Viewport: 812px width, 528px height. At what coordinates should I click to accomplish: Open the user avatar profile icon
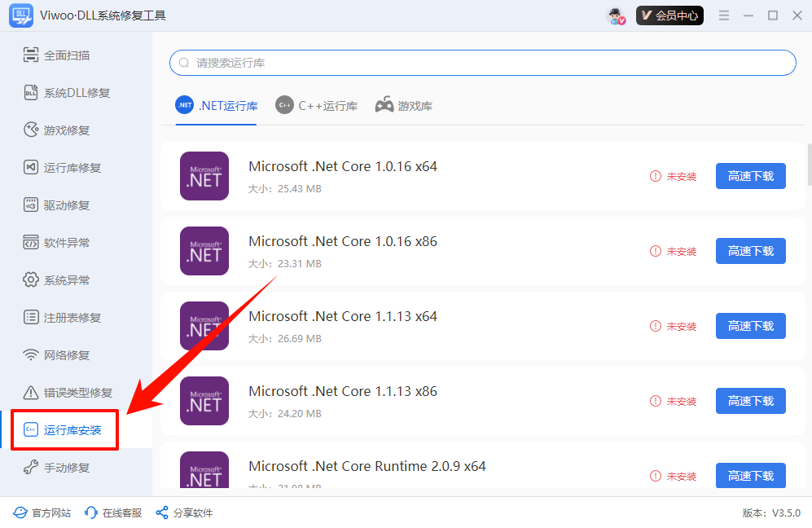point(617,15)
